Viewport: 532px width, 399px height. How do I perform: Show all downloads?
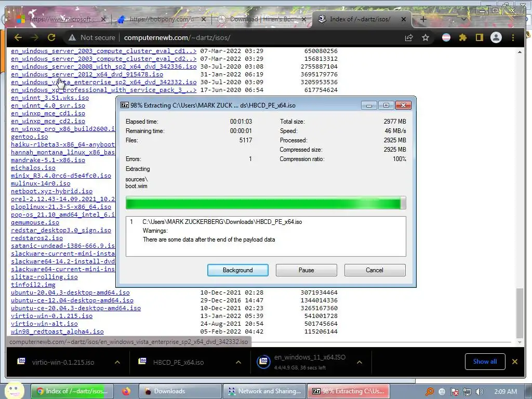485,362
